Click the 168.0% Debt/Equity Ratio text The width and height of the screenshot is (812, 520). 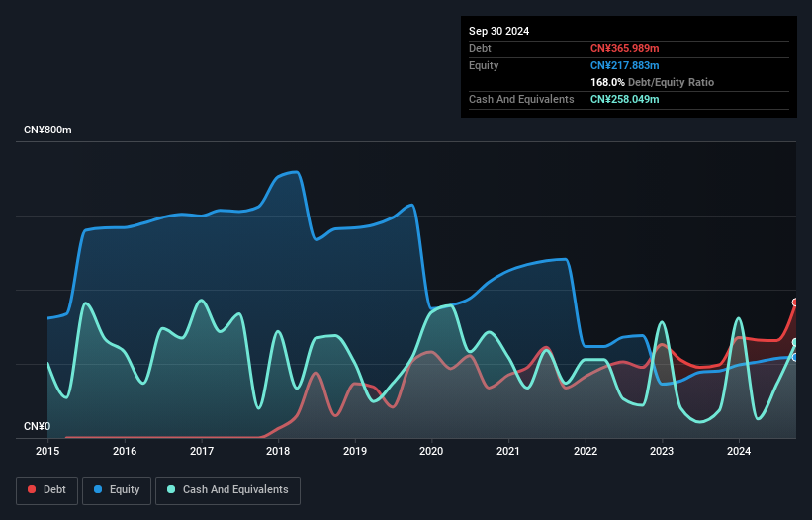point(652,82)
